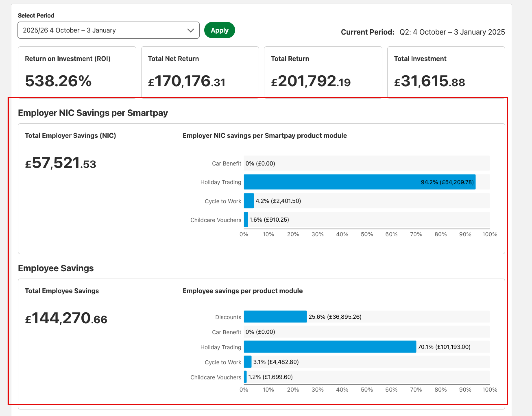
Task: Click the £57,521.53 total employer savings figure
Action: tap(60, 163)
